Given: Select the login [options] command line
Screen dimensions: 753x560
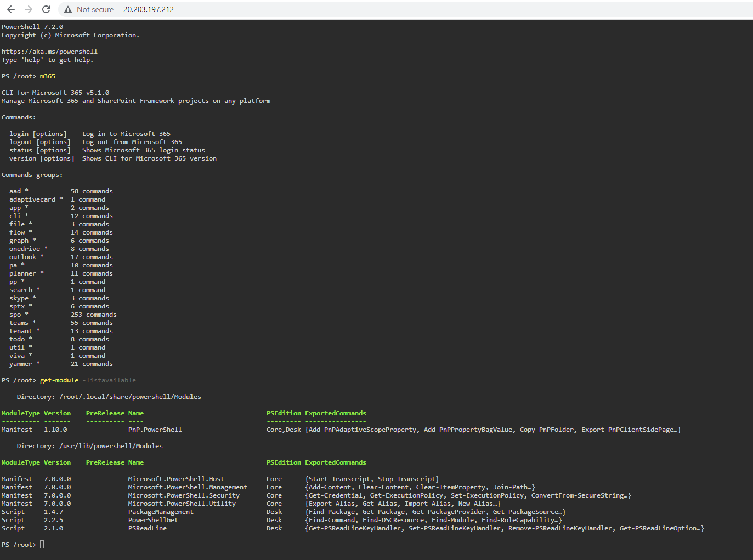Looking at the screenshot, I should click(x=38, y=133).
